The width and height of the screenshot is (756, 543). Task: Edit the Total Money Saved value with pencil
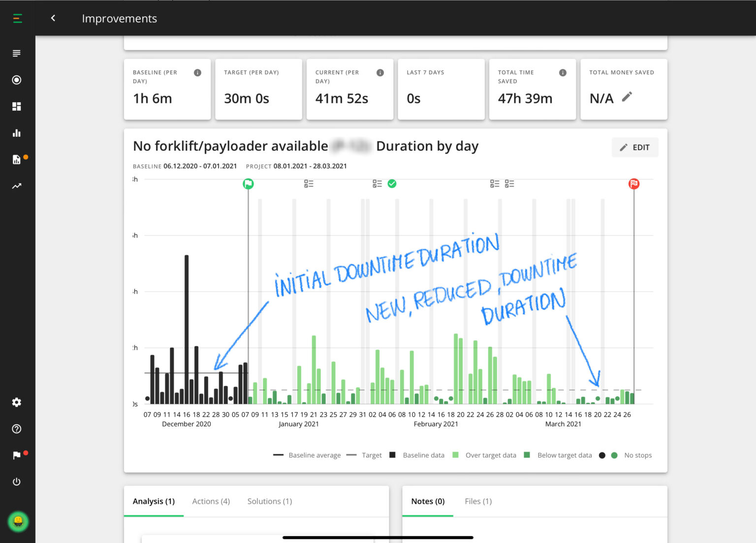[x=627, y=97]
